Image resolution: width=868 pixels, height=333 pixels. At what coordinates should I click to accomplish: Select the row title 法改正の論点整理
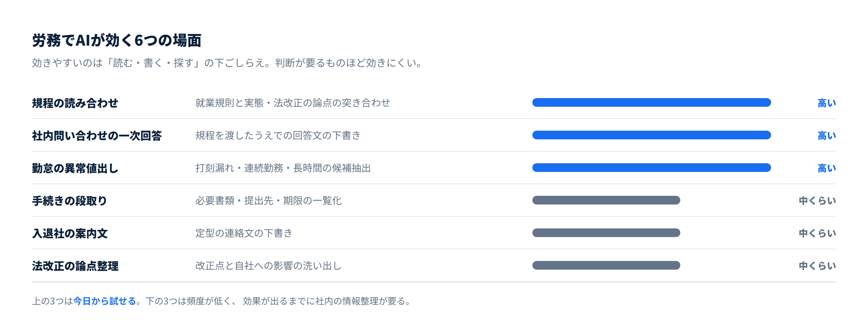pos(75,266)
